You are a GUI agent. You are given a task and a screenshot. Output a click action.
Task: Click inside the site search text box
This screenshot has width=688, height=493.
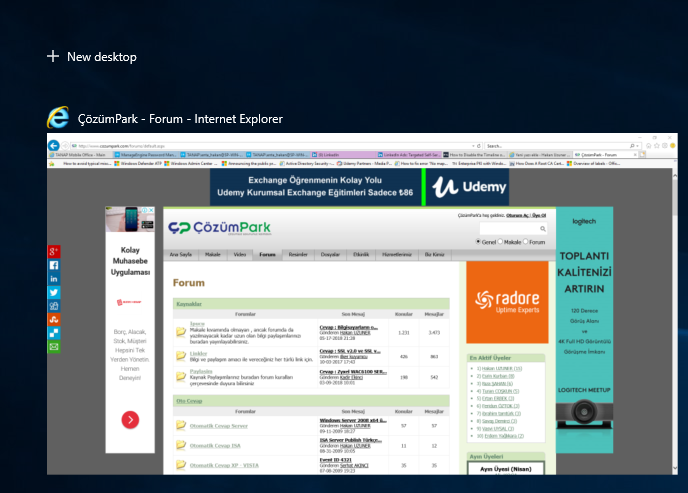[508, 229]
